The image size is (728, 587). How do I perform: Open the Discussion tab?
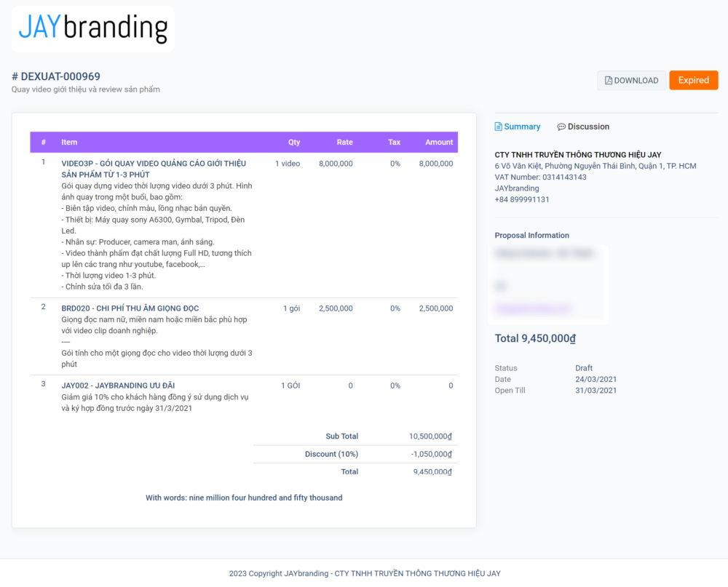coord(583,127)
